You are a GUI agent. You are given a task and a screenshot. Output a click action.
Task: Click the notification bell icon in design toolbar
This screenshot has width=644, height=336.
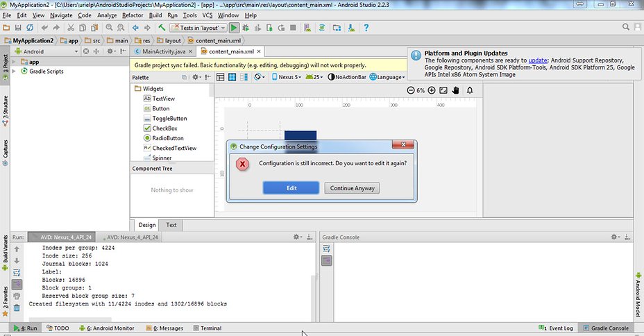click(x=470, y=90)
